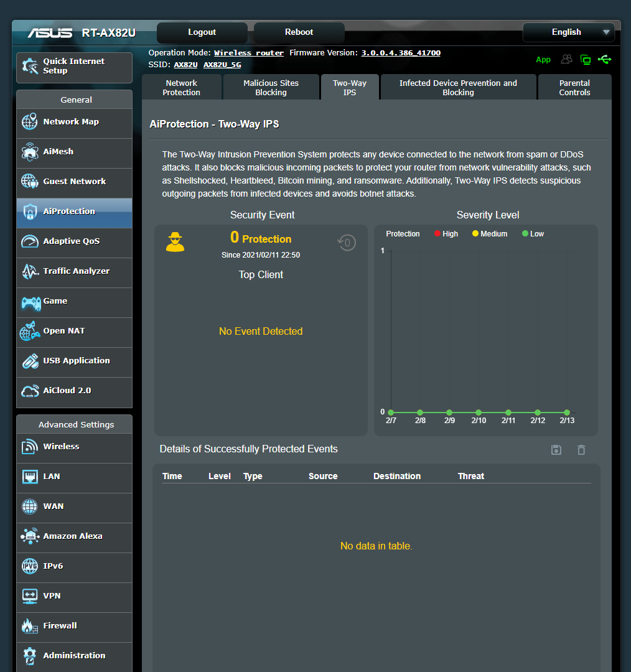Screen dimensions: 631x672
Task: Click the Traffic Analyzer pulse icon
Action: click(x=30, y=271)
